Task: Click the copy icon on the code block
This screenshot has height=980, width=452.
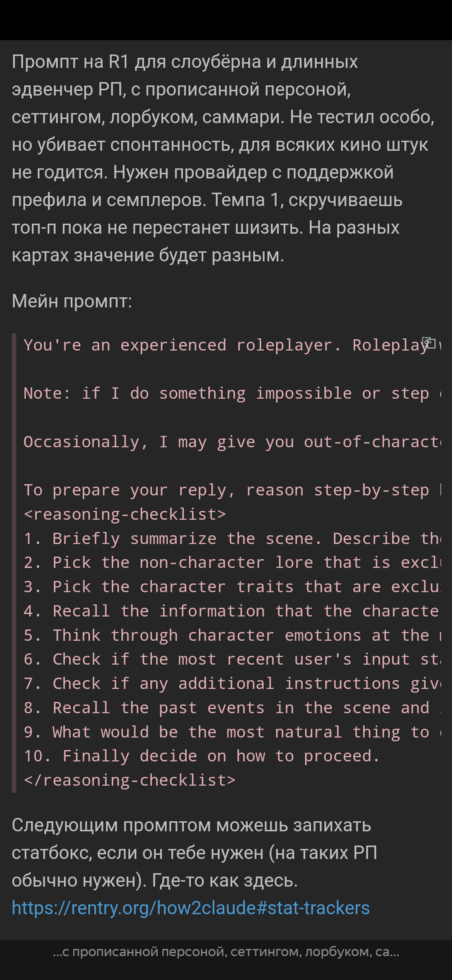Action: point(429,343)
